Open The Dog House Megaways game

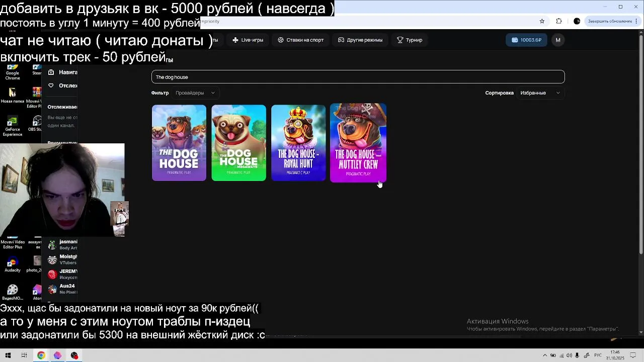click(238, 143)
